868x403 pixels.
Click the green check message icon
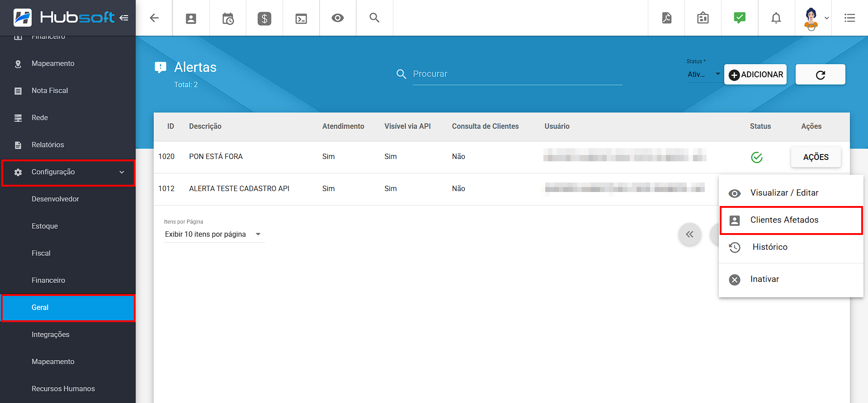click(740, 18)
